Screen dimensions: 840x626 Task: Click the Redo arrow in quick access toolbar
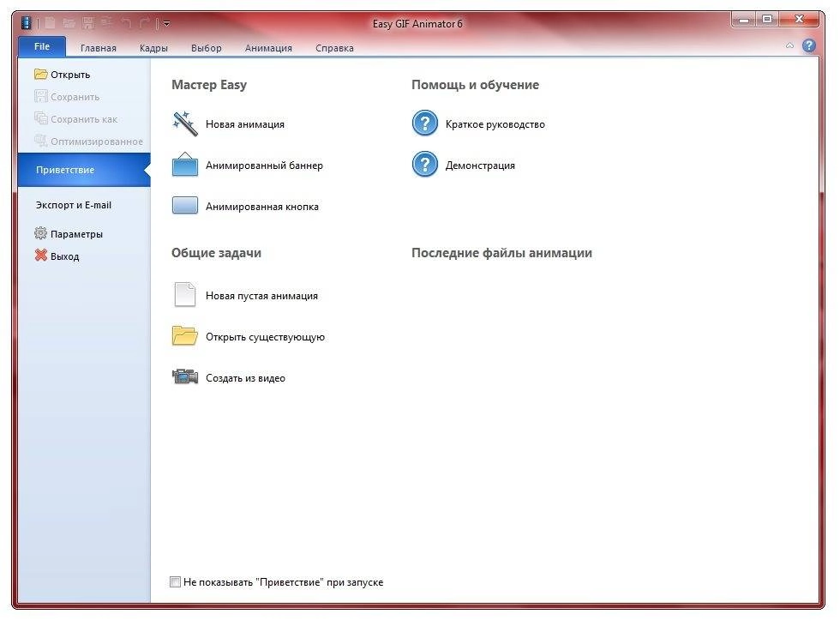click(145, 22)
